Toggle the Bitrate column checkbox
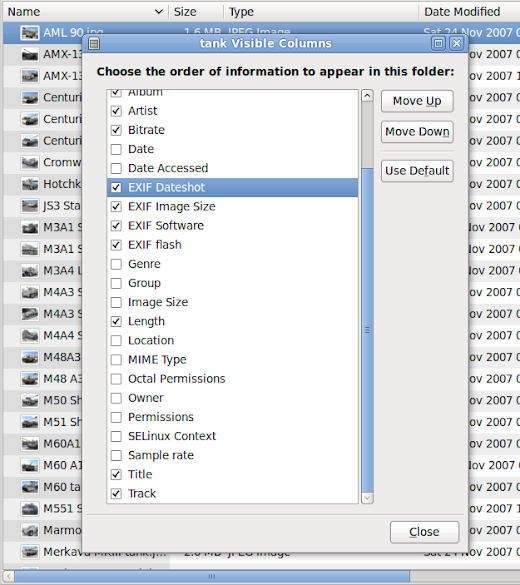The width and height of the screenshot is (520, 585). (x=116, y=130)
